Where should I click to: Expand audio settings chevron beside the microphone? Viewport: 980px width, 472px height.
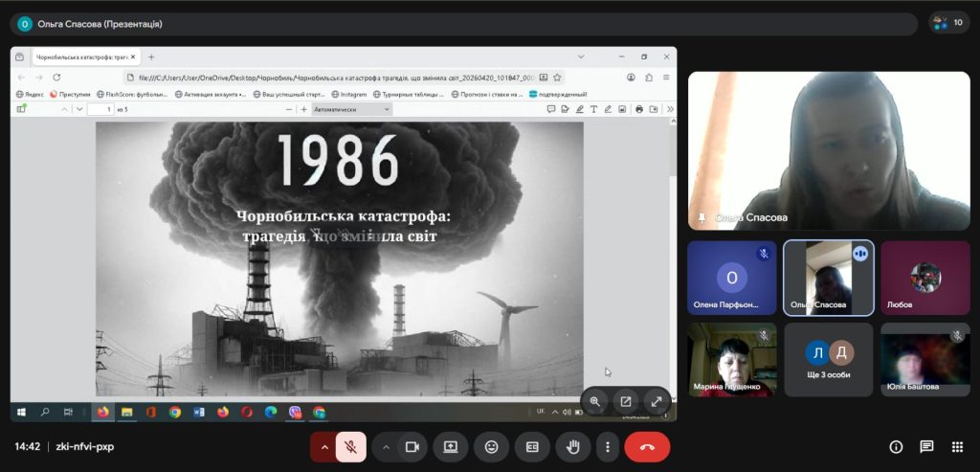[324, 447]
